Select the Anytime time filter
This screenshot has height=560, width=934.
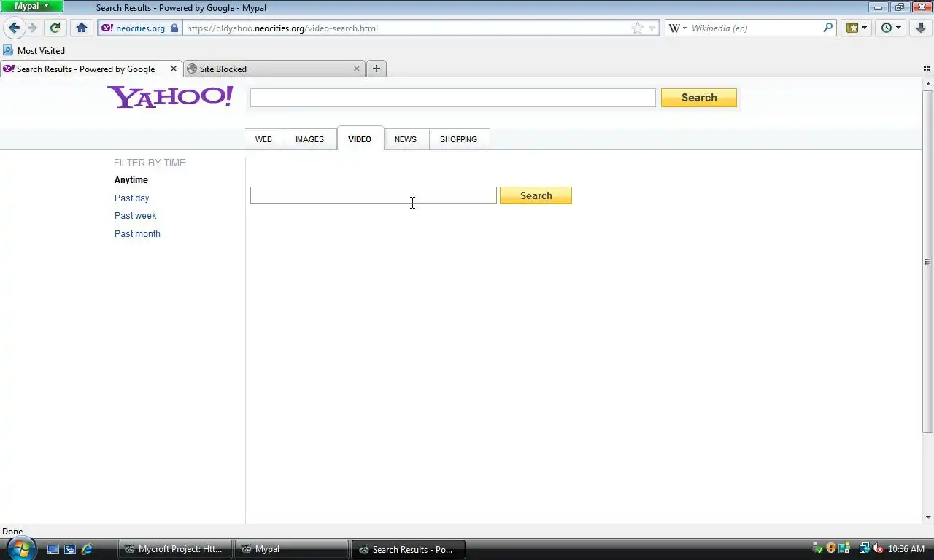[131, 180]
